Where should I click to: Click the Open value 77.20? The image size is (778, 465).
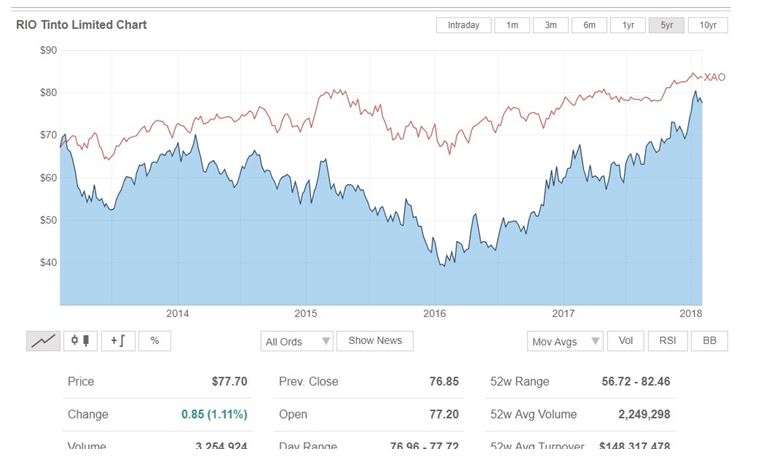[x=444, y=414]
